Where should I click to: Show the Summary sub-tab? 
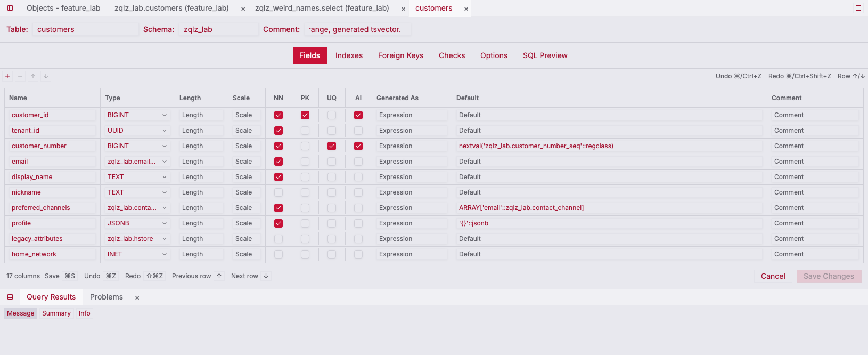[56, 313]
